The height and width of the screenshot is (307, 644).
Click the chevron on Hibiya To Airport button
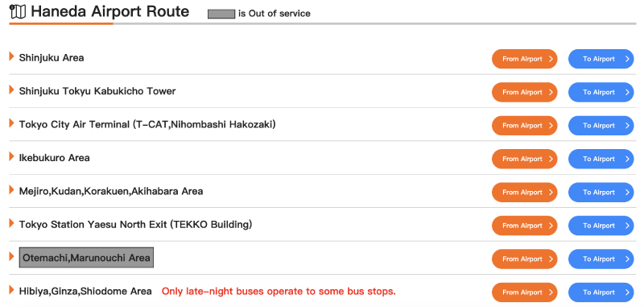[627, 292]
